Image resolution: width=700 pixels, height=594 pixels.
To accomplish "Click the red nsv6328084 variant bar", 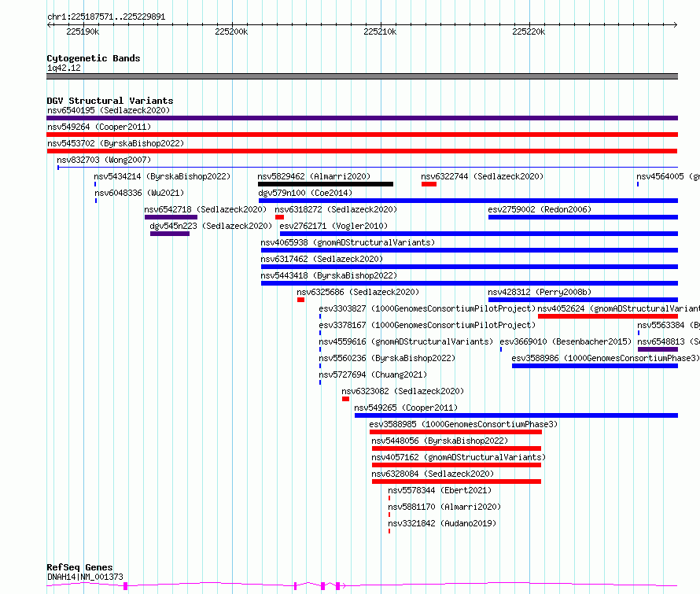I will (456, 481).
